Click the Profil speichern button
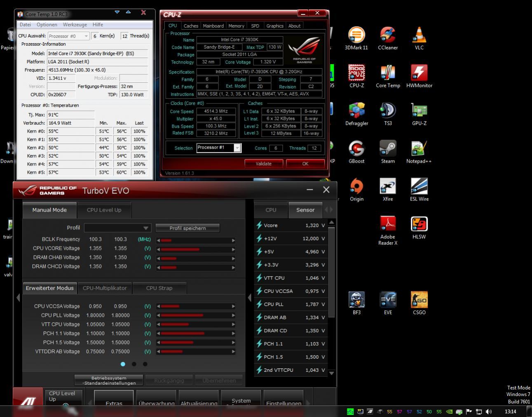This screenshot has height=417, width=532. pos(187,228)
